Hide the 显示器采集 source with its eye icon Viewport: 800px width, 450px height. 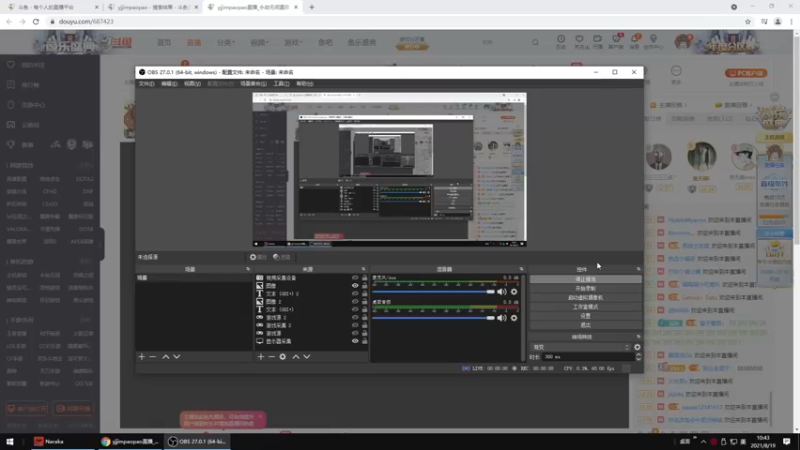tap(355, 341)
